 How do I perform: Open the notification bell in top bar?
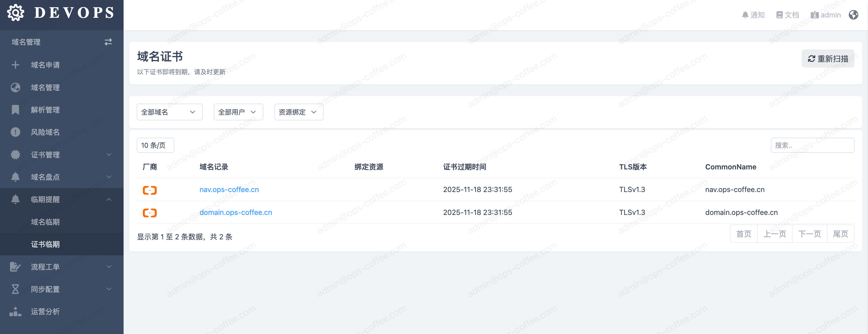tap(753, 15)
